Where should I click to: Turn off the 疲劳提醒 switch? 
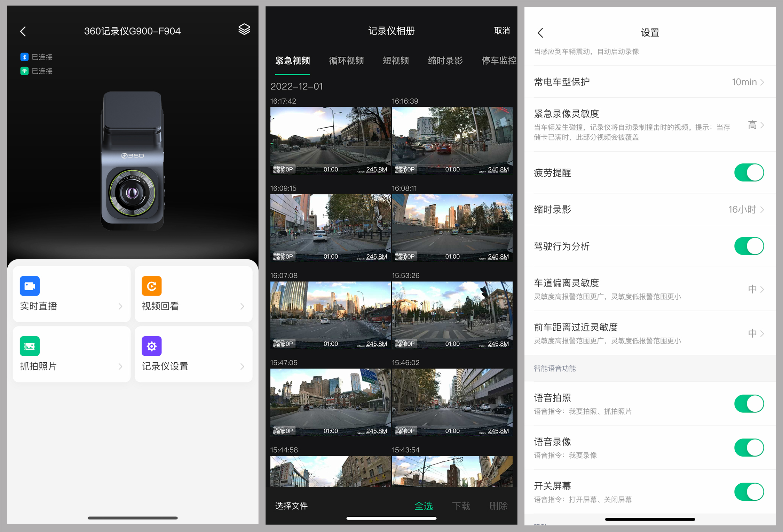pyautogui.click(x=749, y=173)
